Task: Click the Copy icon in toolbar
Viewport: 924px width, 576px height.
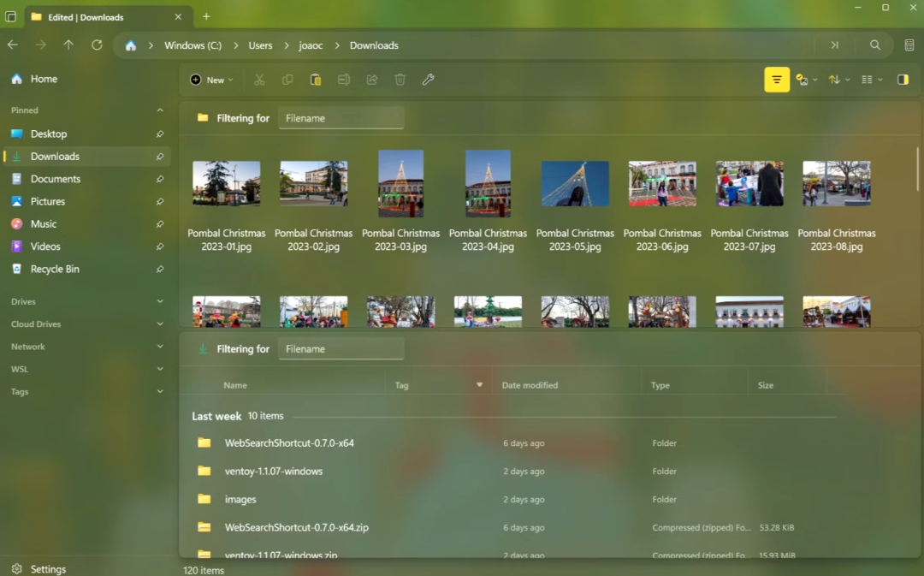Action: point(287,80)
